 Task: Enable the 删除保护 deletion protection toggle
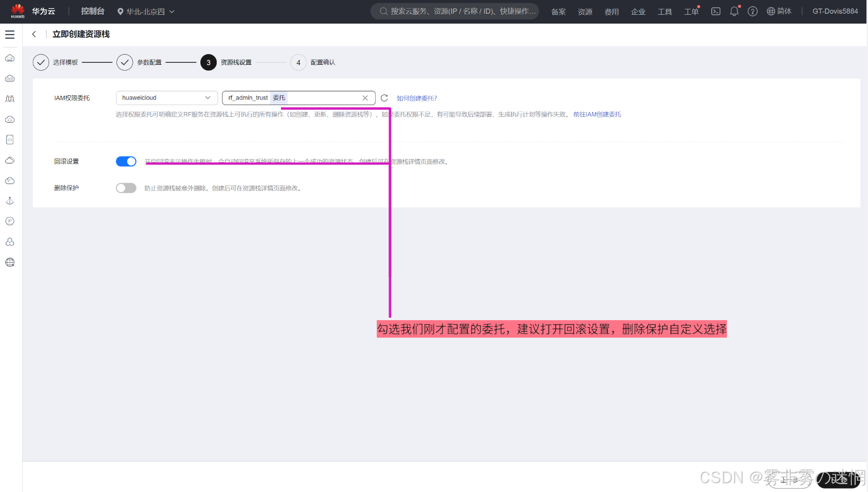(x=126, y=188)
